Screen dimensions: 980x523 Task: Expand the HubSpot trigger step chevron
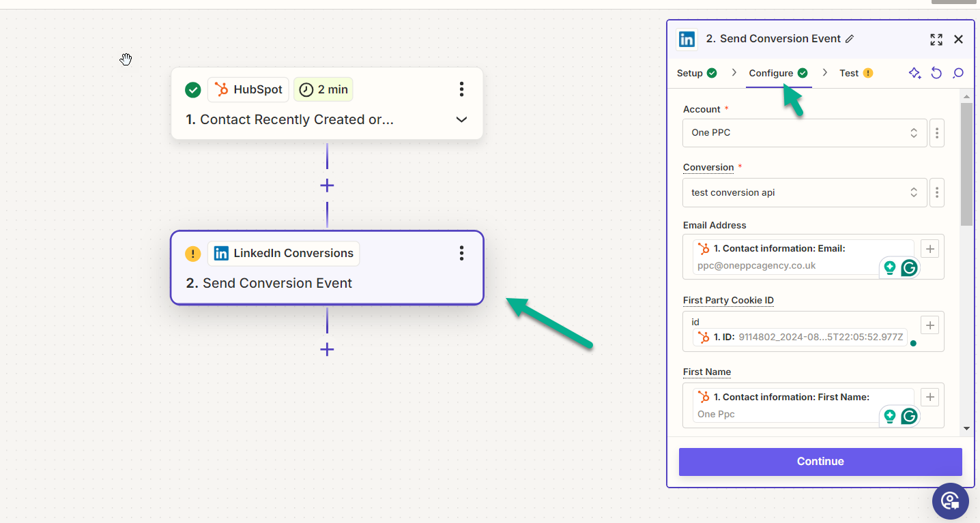click(461, 119)
